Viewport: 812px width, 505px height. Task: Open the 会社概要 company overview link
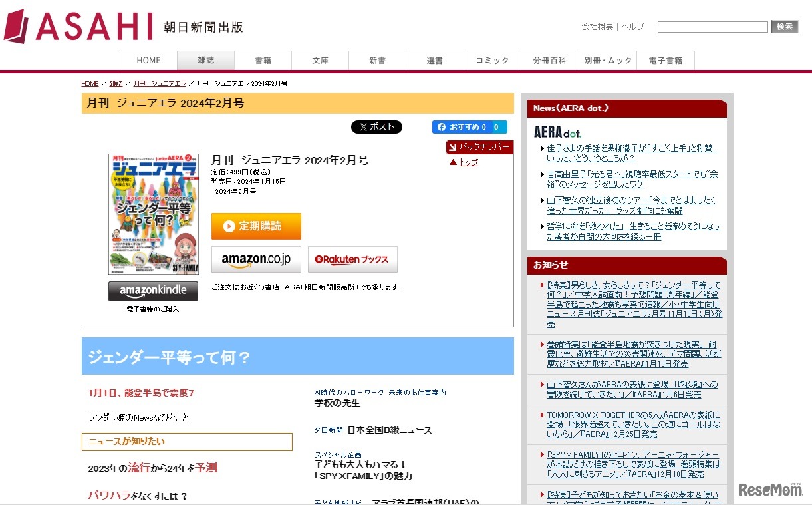coord(598,27)
